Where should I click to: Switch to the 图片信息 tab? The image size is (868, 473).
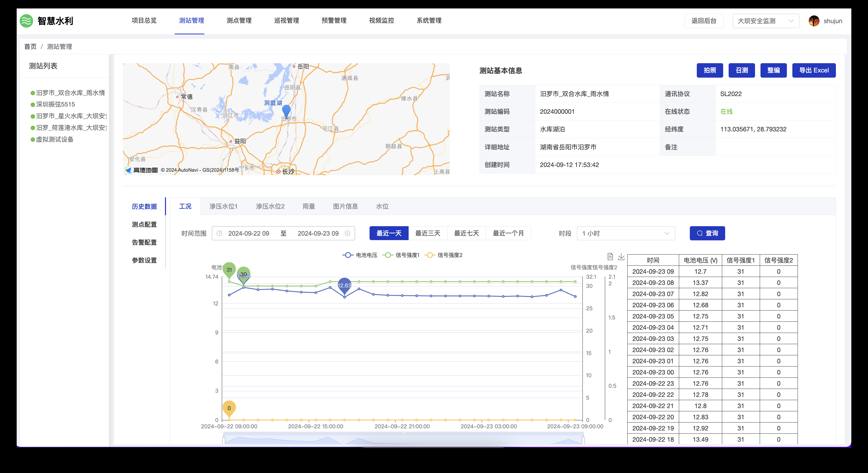345,206
